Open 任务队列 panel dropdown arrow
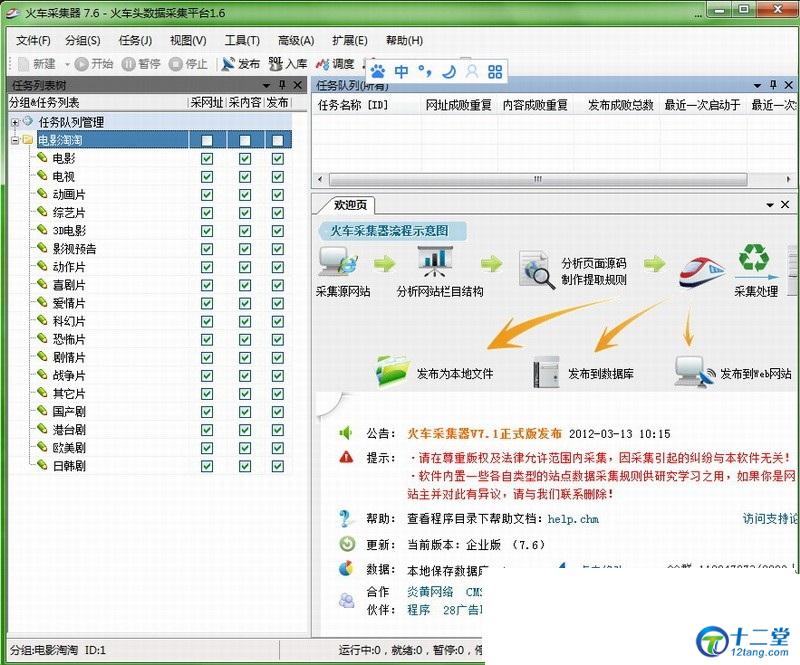 [757, 85]
